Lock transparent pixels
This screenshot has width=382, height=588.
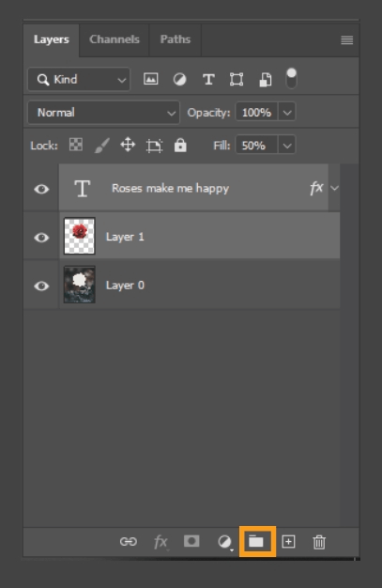point(76,145)
